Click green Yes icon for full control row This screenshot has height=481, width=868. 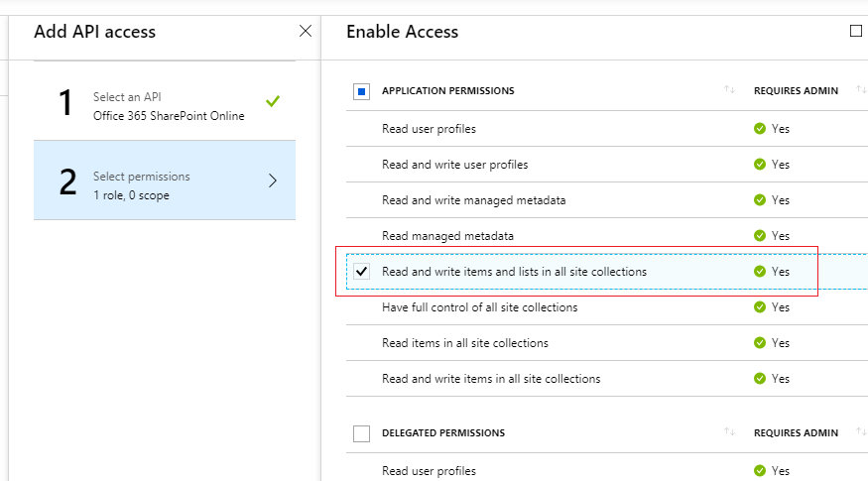(x=760, y=307)
